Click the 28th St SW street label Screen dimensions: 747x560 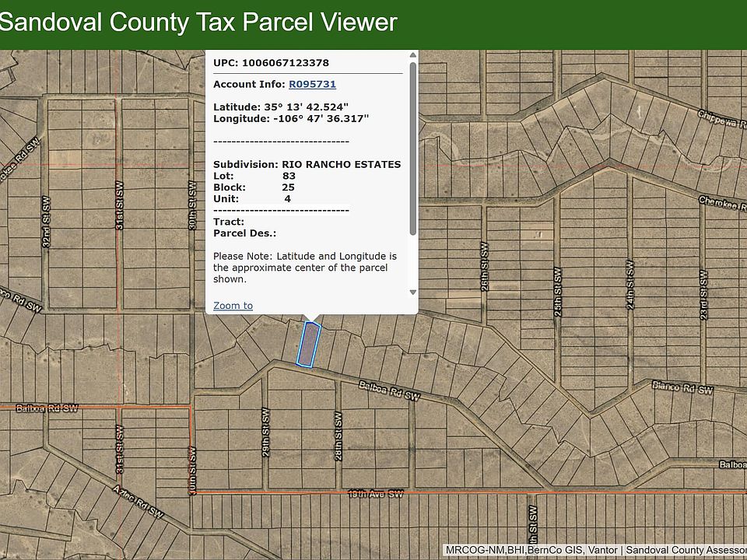[x=338, y=436]
